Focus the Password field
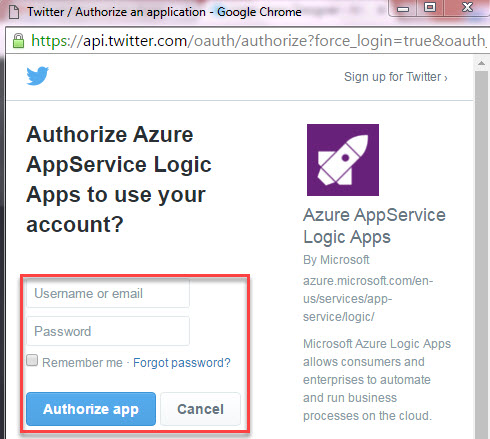Image resolution: width=490 pixels, height=439 pixels. point(108,331)
